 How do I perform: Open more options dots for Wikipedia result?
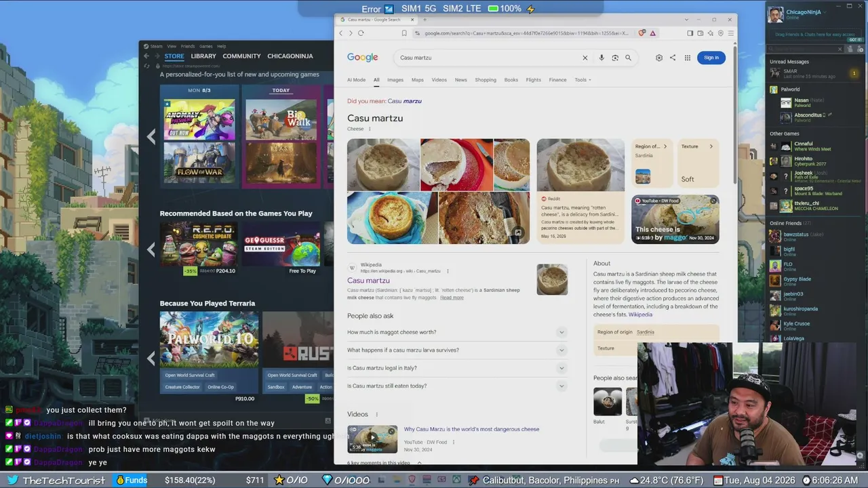click(x=448, y=271)
